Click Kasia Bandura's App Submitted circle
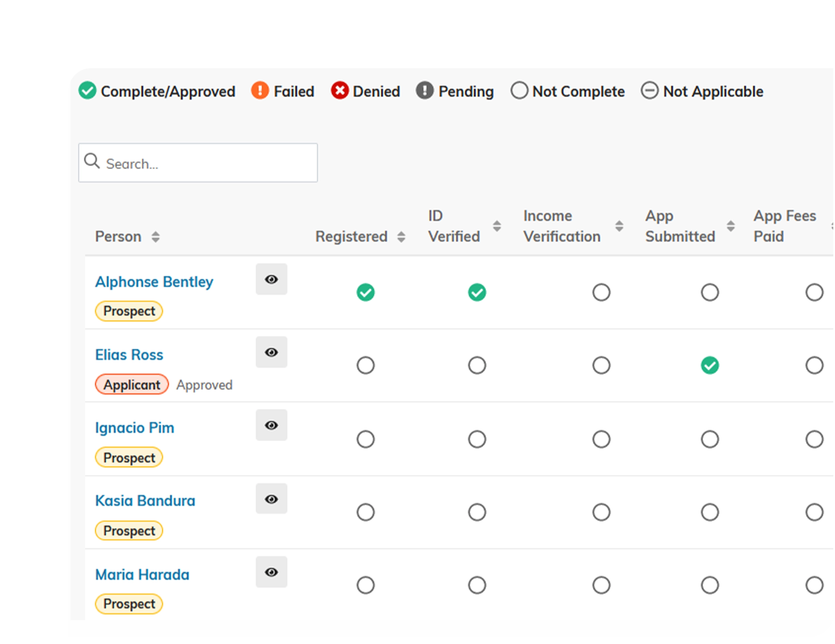The height and width of the screenshot is (644, 835). [x=710, y=513]
